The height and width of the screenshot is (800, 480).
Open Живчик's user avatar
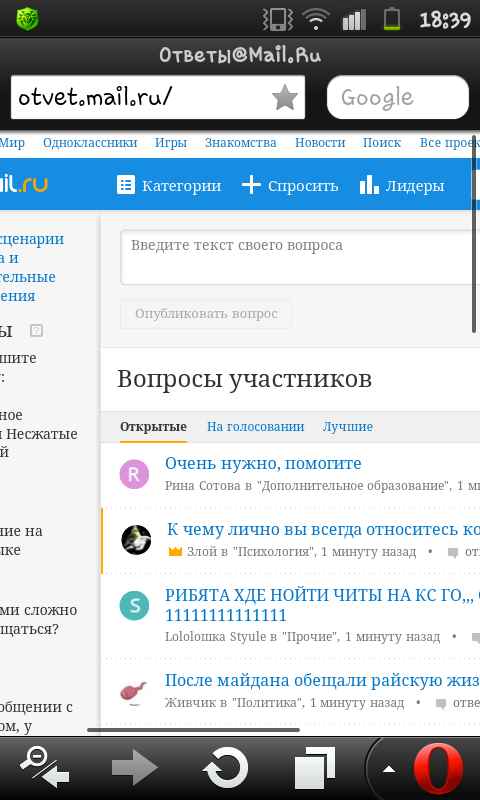(134, 691)
